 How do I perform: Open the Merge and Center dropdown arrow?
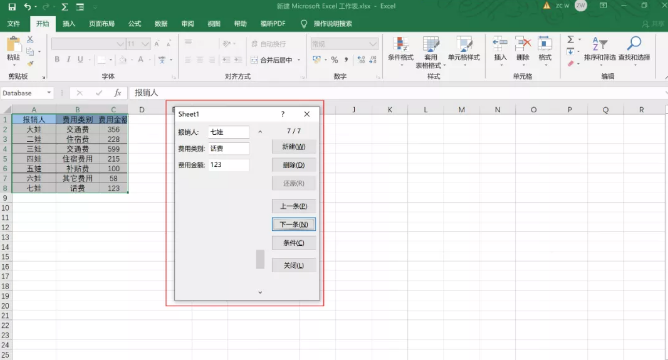tap(299, 60)
